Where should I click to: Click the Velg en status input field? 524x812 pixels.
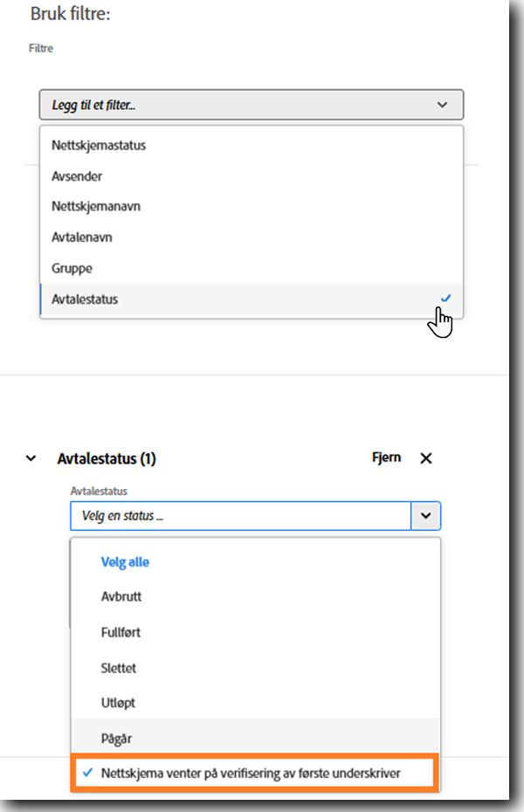click(x=241, y=516)
